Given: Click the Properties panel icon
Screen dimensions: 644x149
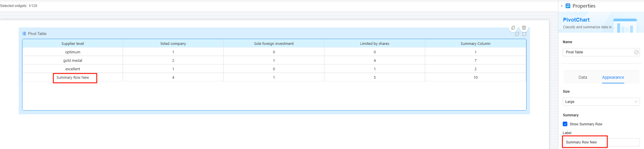Looking at the screenshot, I should (x=568, y=6).
